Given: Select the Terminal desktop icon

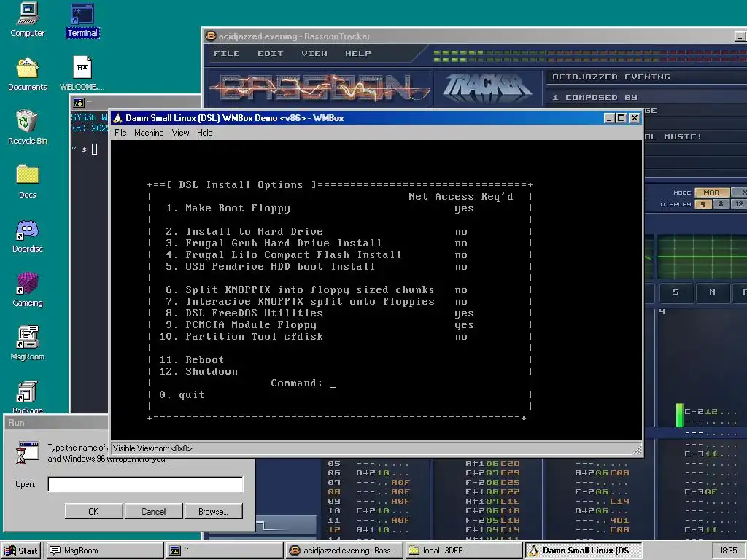Looking at the screenshot, I should pos(82,20).
